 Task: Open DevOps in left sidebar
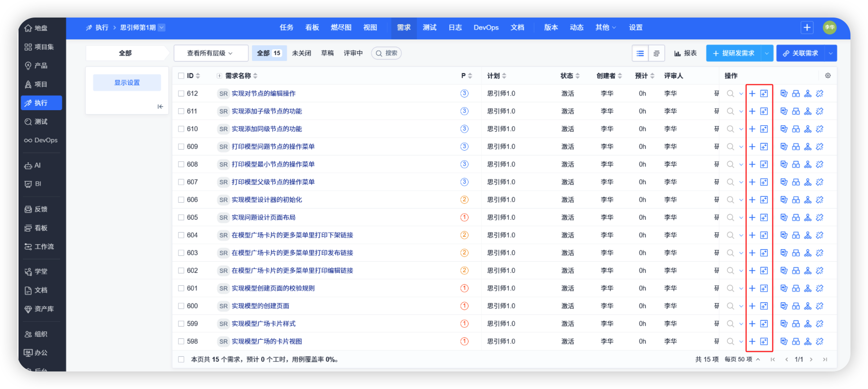pos(41,140)
